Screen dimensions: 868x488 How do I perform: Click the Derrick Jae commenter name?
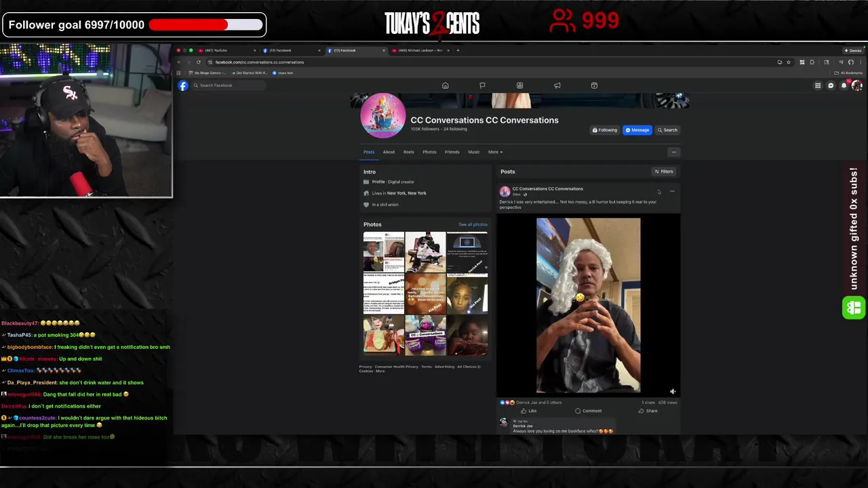(523, 426)
